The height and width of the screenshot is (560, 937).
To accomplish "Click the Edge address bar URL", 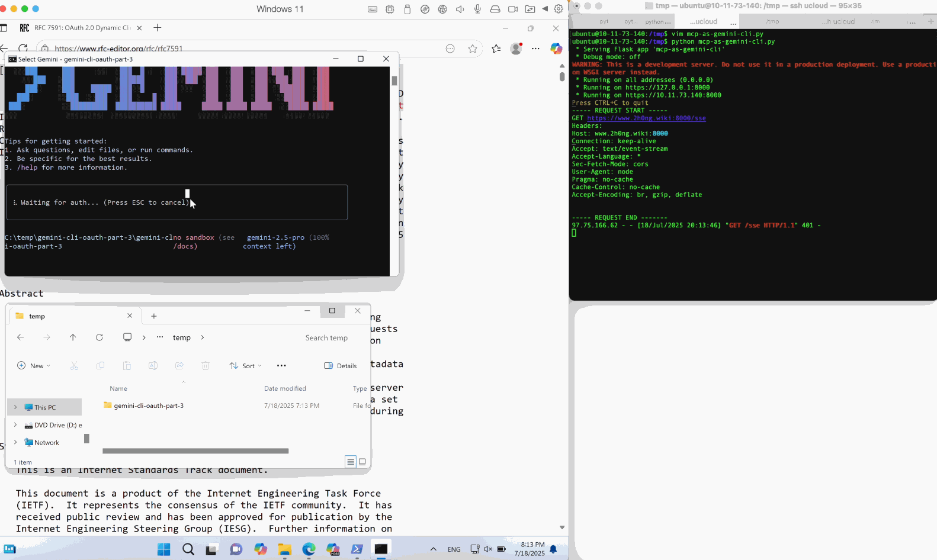I will coord(118,49).
